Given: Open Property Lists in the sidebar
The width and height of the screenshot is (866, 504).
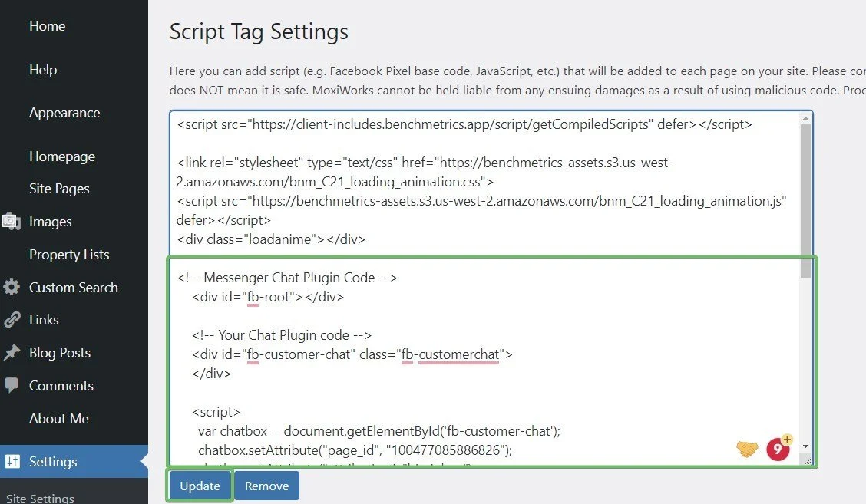Looking at the screenshot, I should pyautogui.click(x=69, y=255).
